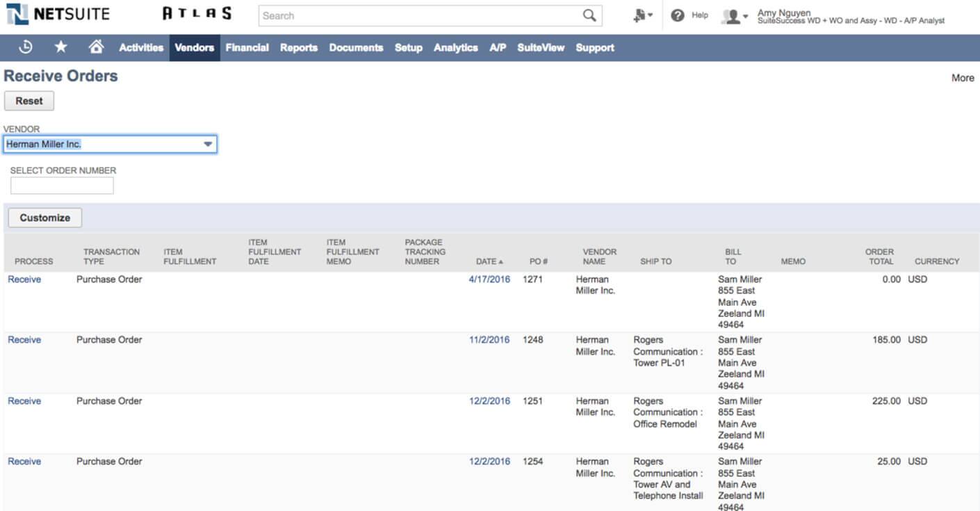Open the Create New icon menu
980x511 pixels.
pyautogui.click(x=642, y=15)
